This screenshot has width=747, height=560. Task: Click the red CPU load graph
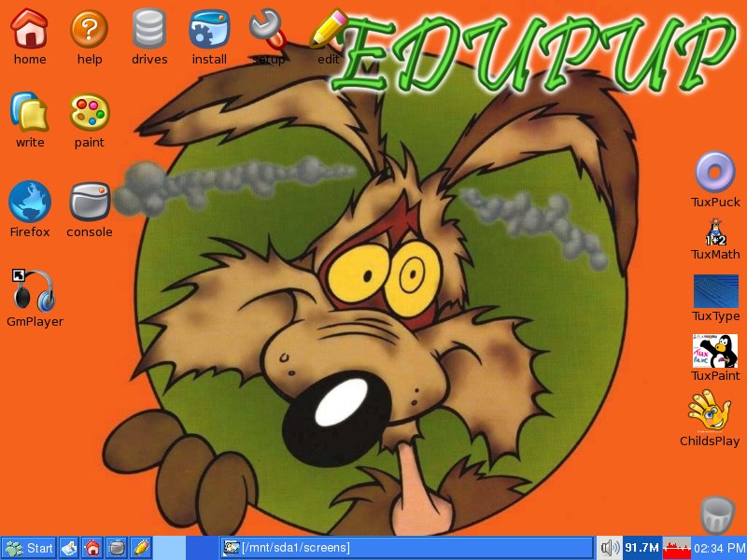click(x=677, y=548)
